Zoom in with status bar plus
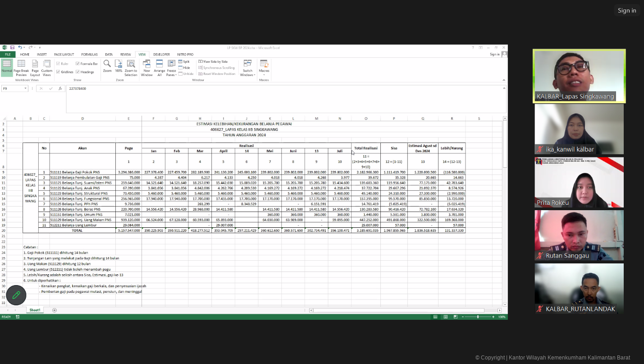644x364 pixels. coord(493,317)
